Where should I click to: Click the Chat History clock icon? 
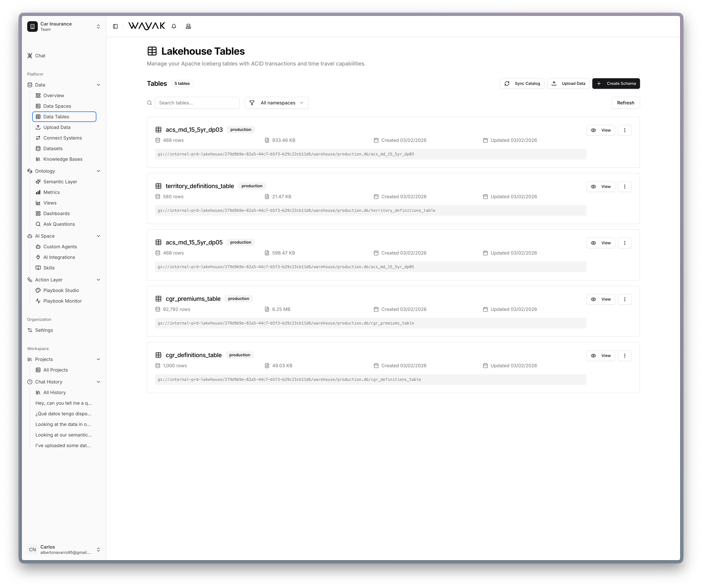(30, 382)
